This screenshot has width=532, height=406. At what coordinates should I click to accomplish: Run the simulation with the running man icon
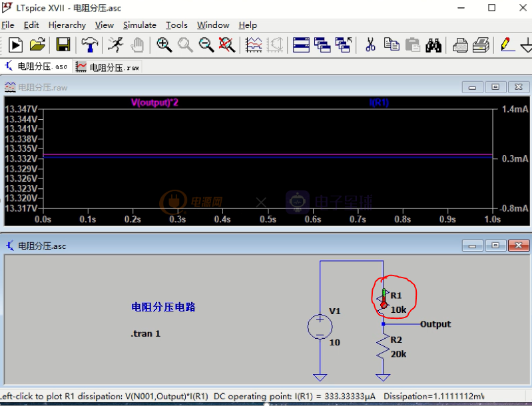[x=115, y=45]
